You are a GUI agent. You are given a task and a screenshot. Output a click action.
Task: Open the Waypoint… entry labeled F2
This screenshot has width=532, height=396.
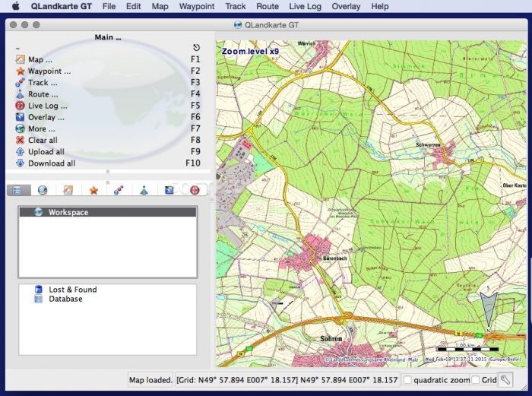108,71
